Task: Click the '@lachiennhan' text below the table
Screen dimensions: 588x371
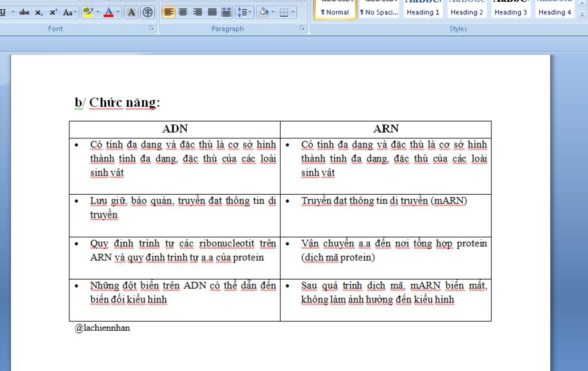Action: (x=102, y=328)
